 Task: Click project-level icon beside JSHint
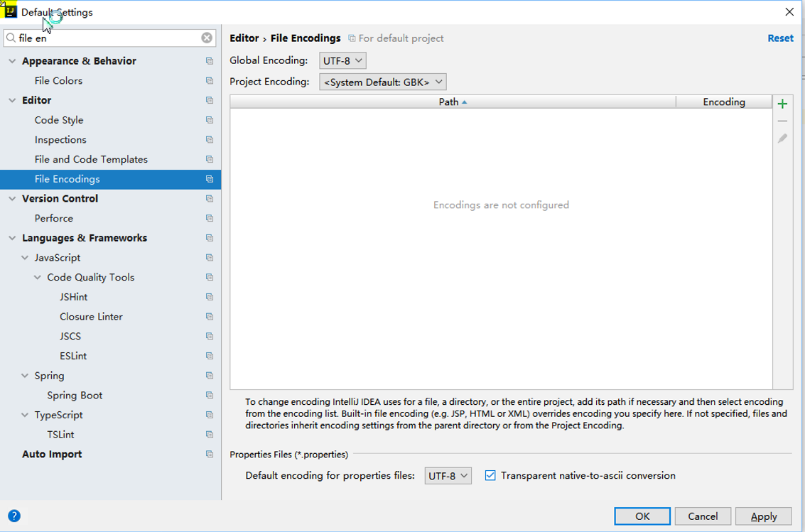click(x=210, y=297)
